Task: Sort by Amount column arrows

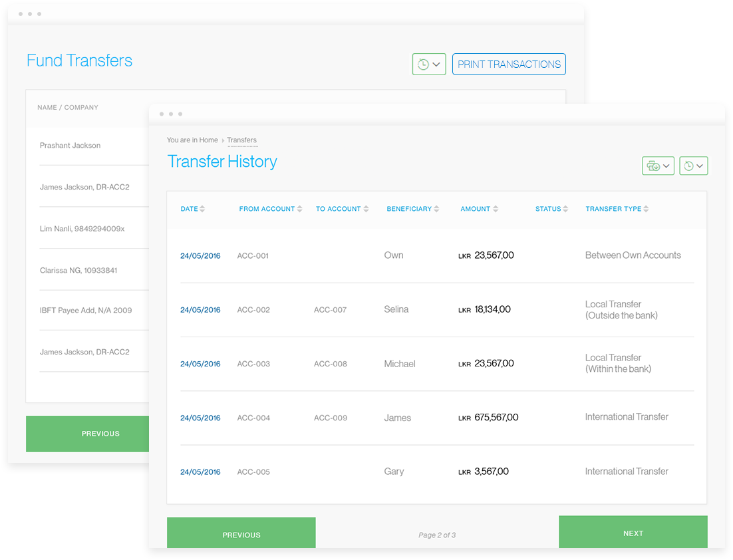Action: [496, 209]
